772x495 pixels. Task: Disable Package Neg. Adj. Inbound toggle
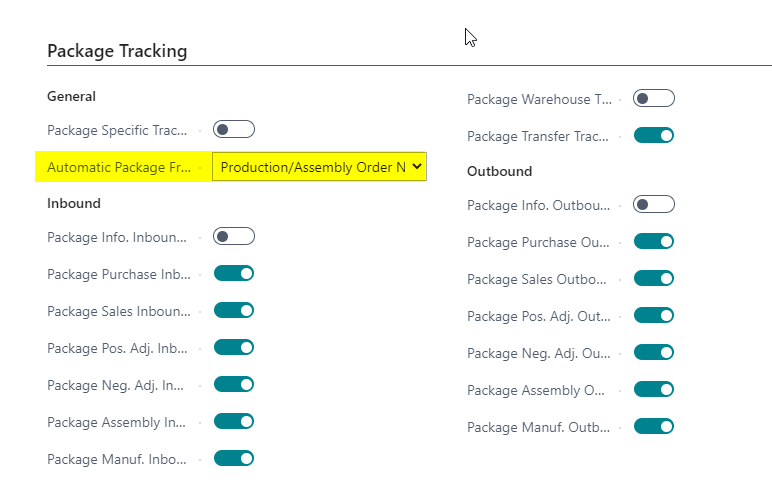pyautogui.click(x=234, y=385)
